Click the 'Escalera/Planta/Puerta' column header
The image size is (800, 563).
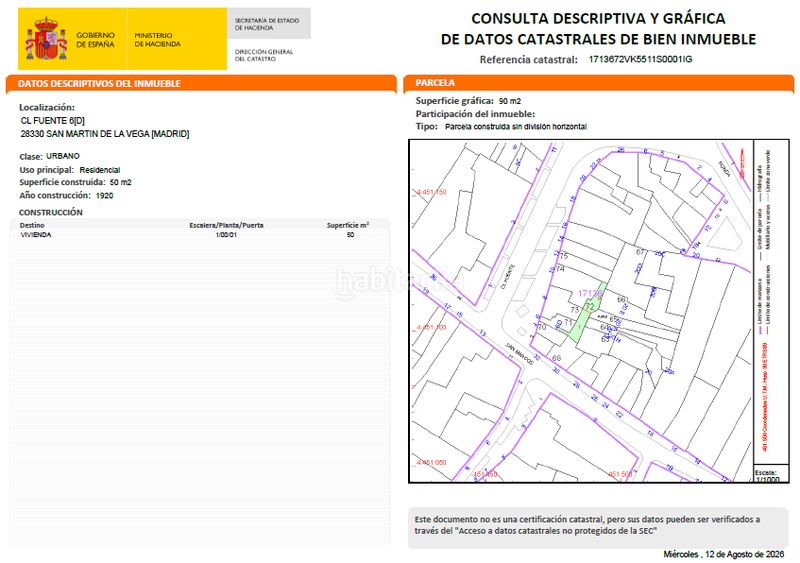click(x=227, y=225)
